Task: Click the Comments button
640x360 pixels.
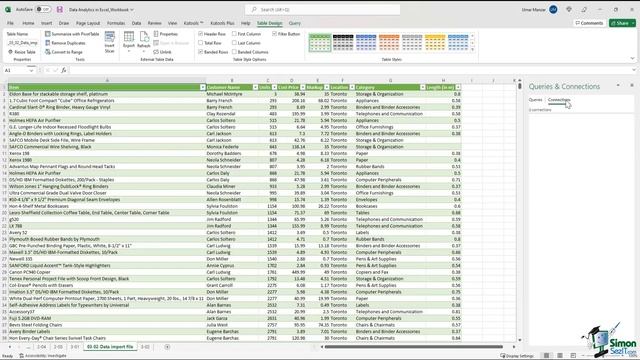Action: tap(589, 23)
